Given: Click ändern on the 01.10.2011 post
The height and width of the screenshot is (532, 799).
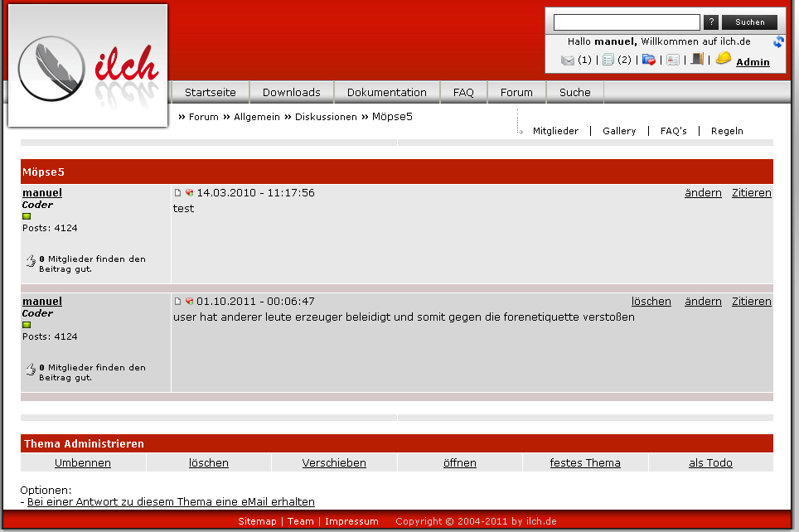Looking at the screenshot, I should (703, 301).
